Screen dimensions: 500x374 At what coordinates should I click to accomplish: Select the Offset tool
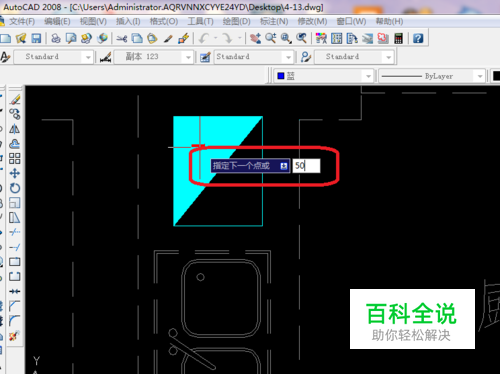(x=15, y=144)
